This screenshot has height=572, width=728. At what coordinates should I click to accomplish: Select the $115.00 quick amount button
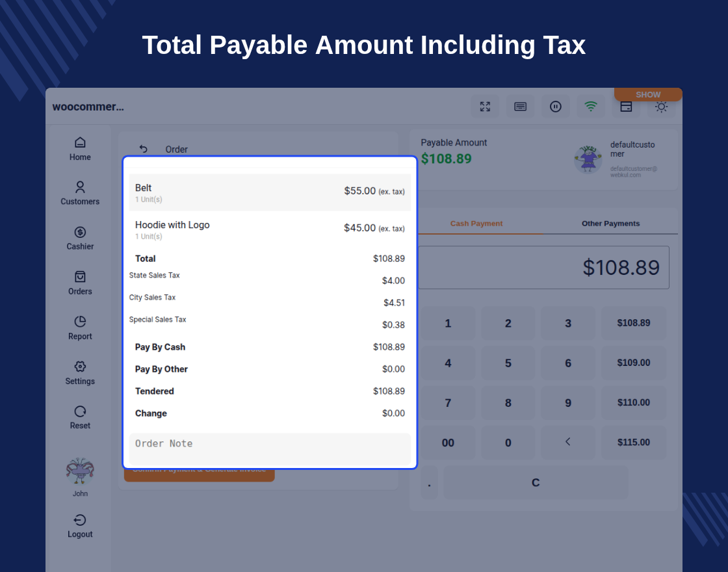click(x=633, y=443)
